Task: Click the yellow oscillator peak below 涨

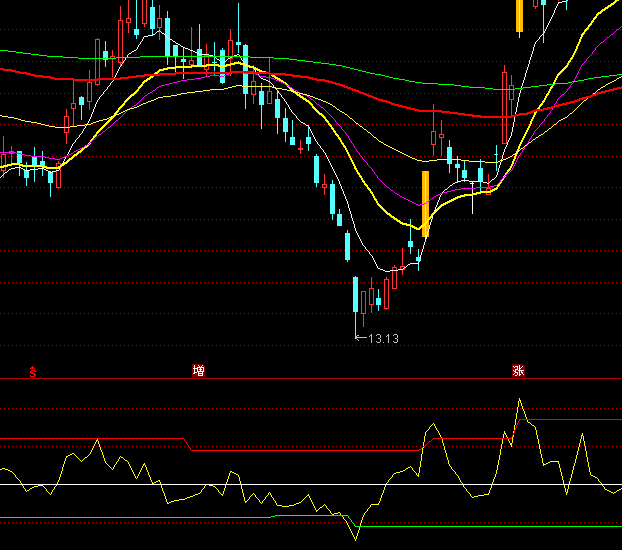Action: (x=520, y=400)
